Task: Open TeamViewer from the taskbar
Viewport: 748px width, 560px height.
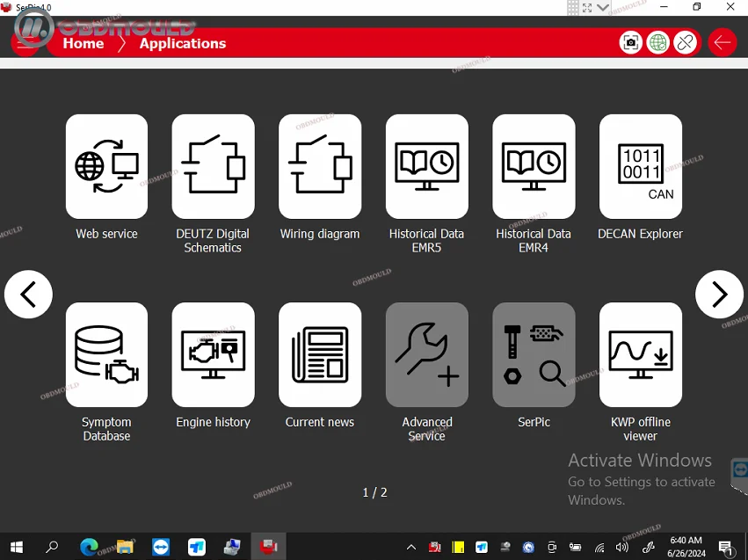Action: point(161,547)
